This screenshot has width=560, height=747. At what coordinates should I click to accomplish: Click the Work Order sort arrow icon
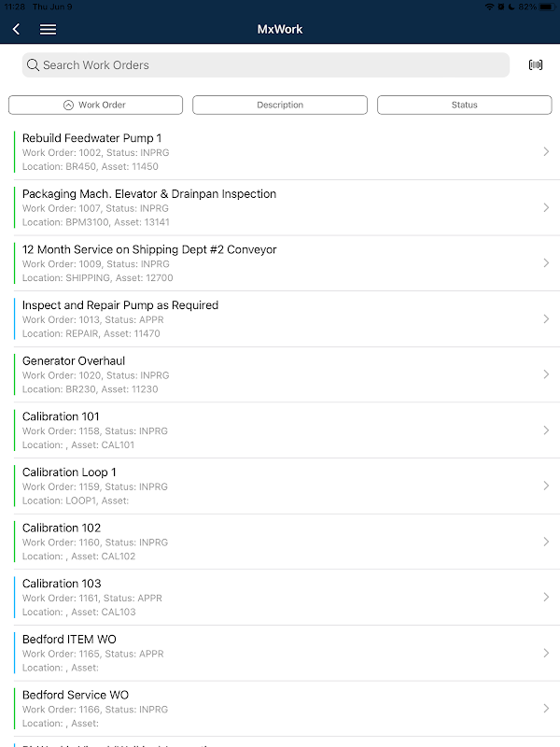pos(68,106)
